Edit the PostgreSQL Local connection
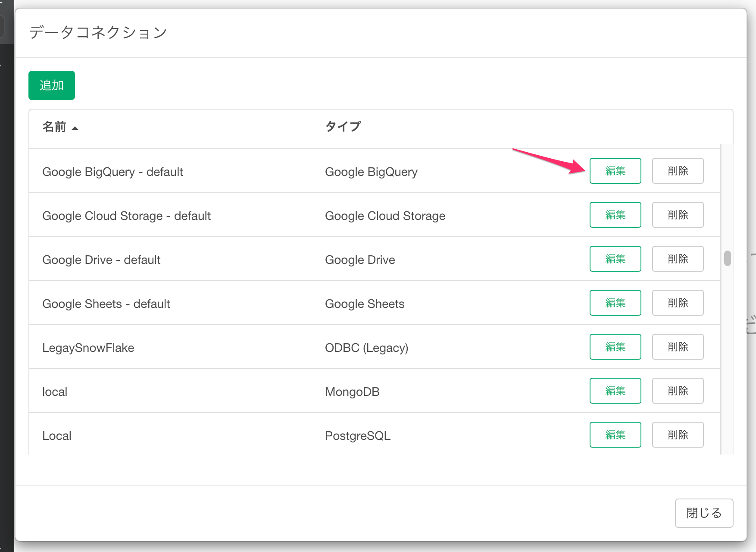 615,435
